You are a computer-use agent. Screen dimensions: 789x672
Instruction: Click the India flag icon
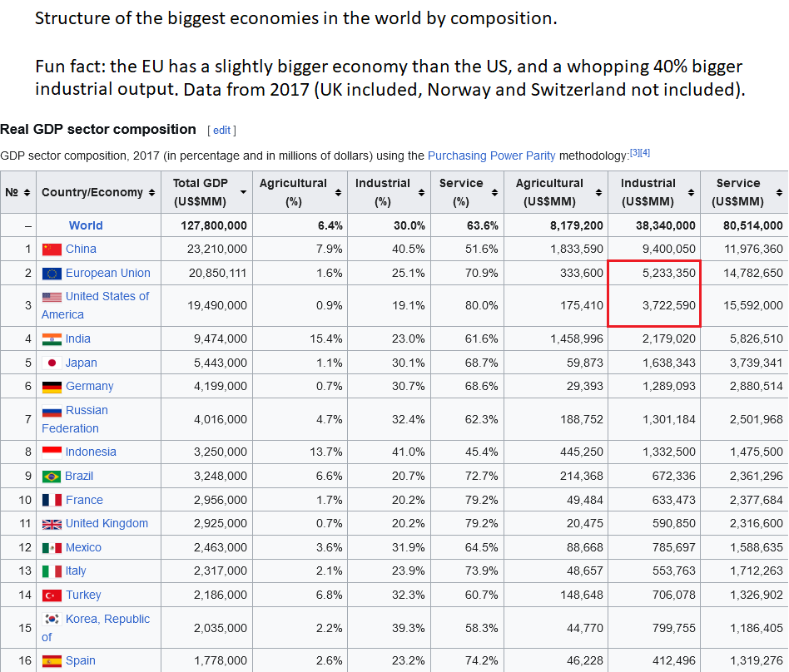[52, 339]
